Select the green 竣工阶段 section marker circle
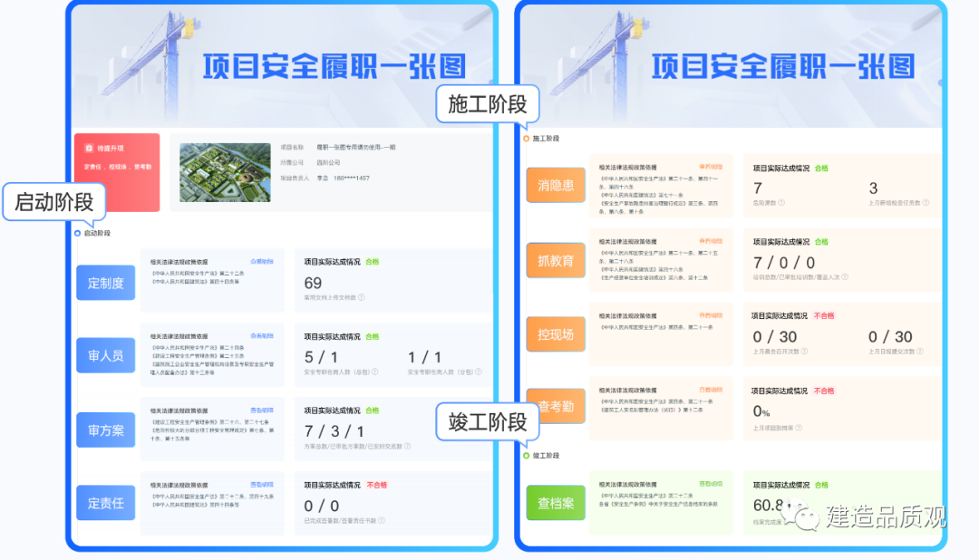 point(527,456)
